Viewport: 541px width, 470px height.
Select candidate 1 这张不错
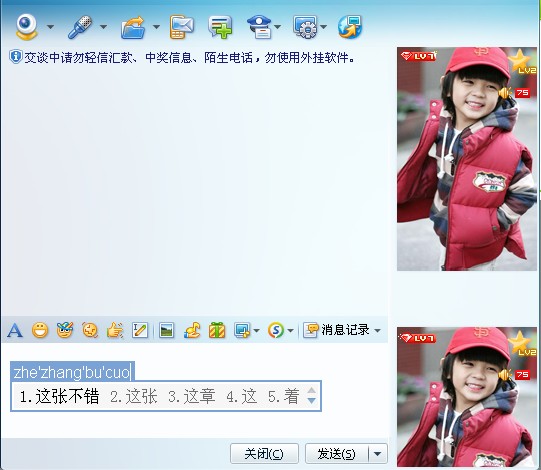(x=59, y=396)
